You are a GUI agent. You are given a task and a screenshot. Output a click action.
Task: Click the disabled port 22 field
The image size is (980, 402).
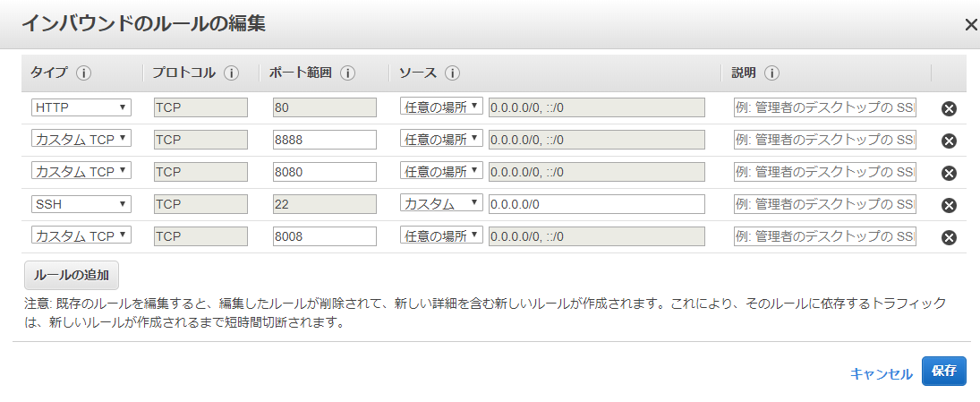click(324, 204)
